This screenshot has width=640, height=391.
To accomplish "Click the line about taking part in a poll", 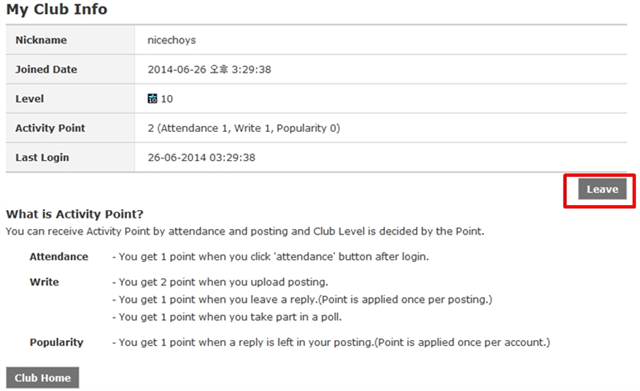I will (227, 317).
